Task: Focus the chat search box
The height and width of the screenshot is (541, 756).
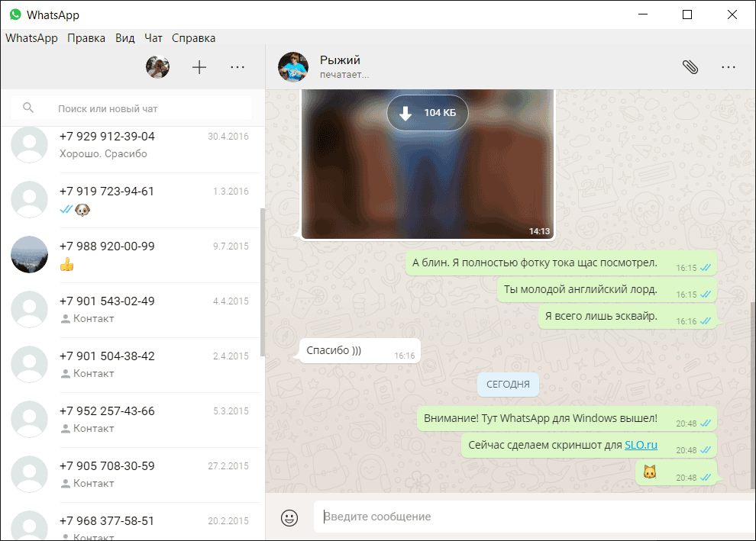Action: tap(145, 108)
